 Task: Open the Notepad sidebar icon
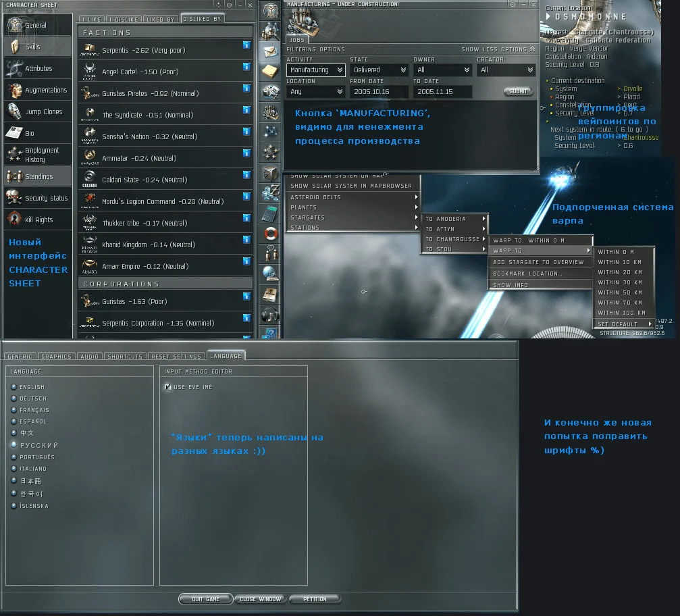click(271, 72)
